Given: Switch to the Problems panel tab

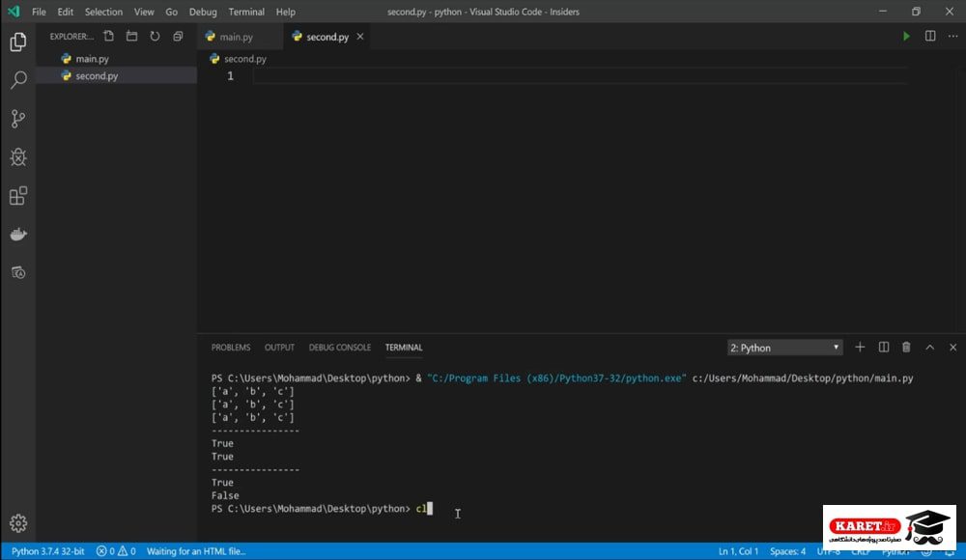Looking at the screenshot, I should [231, 348].
